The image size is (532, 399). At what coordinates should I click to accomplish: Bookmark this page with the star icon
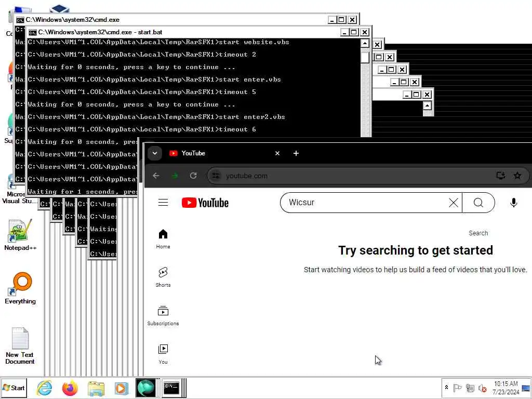point(517,176)
